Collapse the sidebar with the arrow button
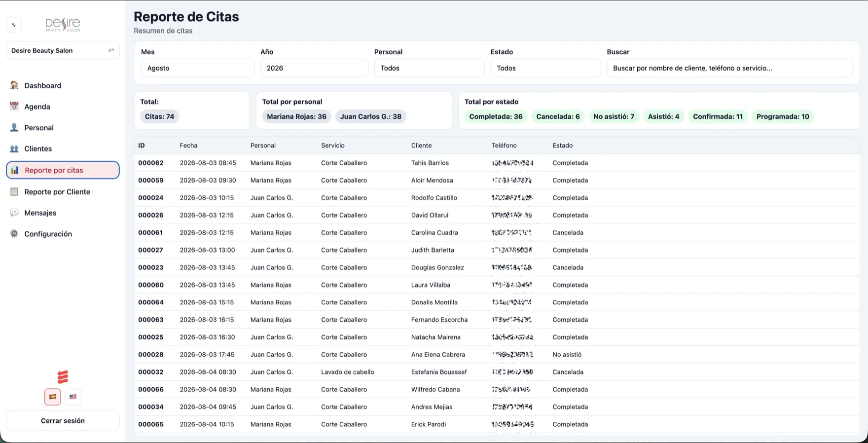The height and width of the screenshot is (443, 868). pyautogui.click(x=14, y=25)
